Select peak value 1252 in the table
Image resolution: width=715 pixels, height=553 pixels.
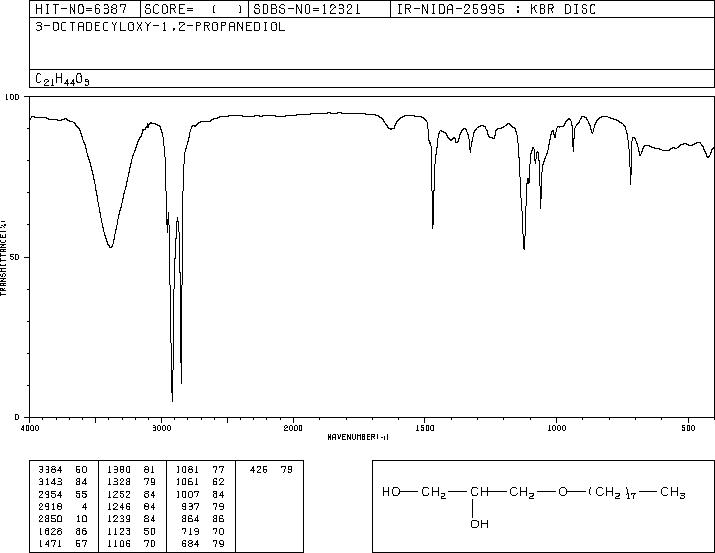[x=119, y=495]
